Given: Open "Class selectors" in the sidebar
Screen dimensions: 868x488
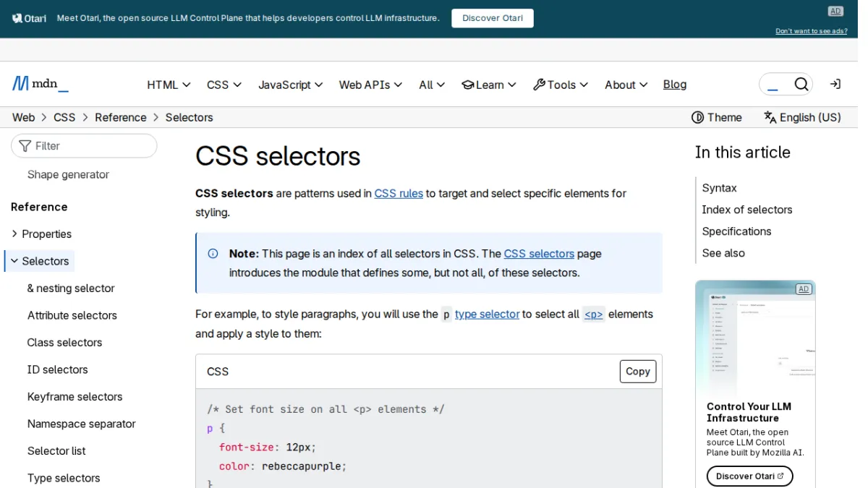Looking at the screenshot, I should coord(64,343).
